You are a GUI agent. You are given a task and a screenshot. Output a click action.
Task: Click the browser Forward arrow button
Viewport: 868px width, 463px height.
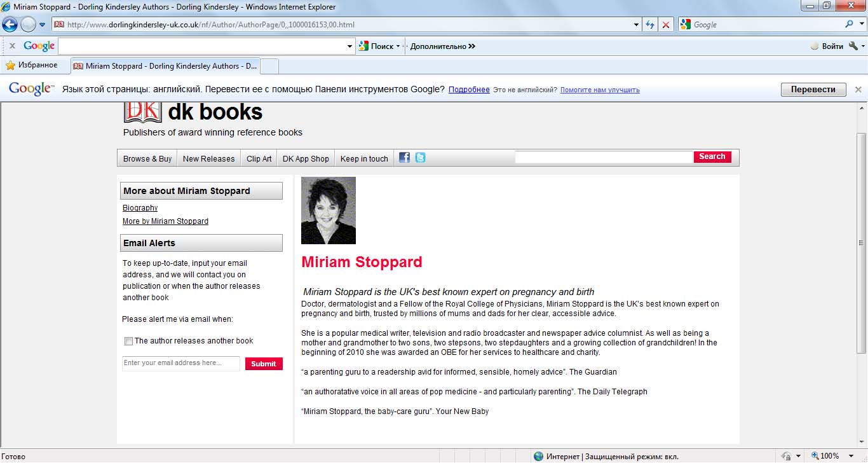coord(28,25)
